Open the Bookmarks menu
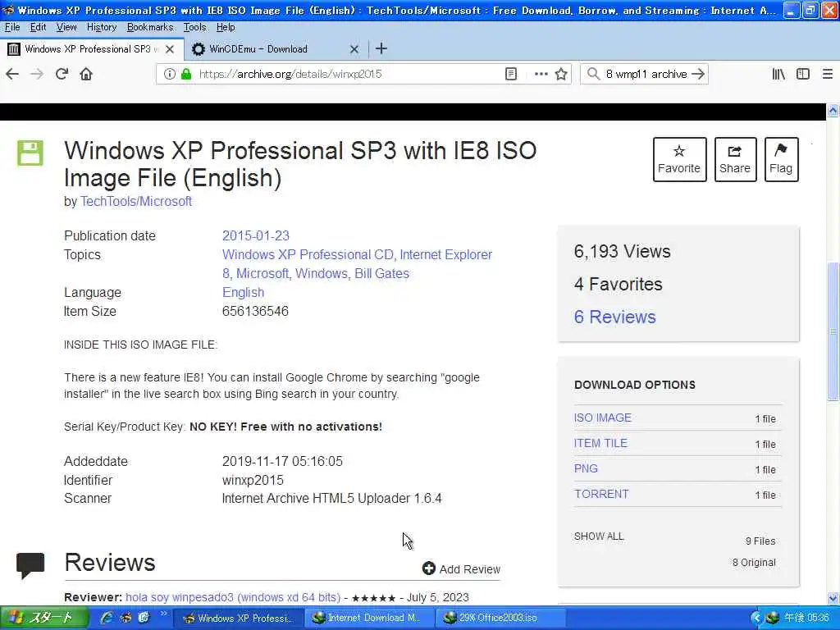Image resolution: width=840 pixels, height=630 pixels. click(150, 27)
